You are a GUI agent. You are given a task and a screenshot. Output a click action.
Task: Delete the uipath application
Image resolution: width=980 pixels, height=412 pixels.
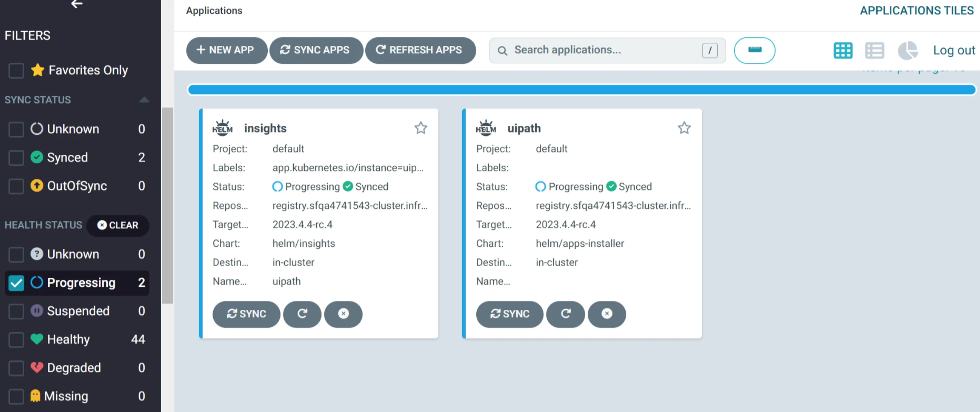pyautogui.click(x=607, y=314)
